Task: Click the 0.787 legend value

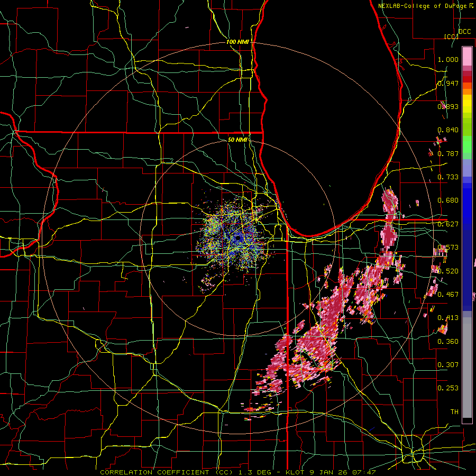Action: click(448, 153)
